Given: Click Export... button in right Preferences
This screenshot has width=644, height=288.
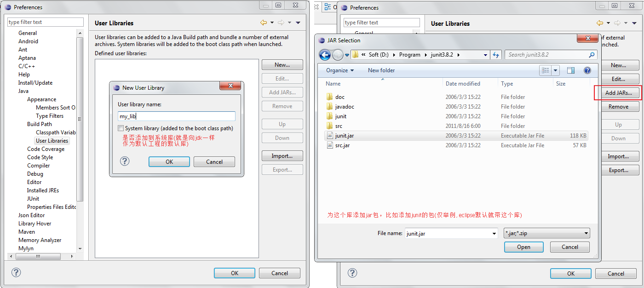Looking at the screenshot, I should click(619, 170).
